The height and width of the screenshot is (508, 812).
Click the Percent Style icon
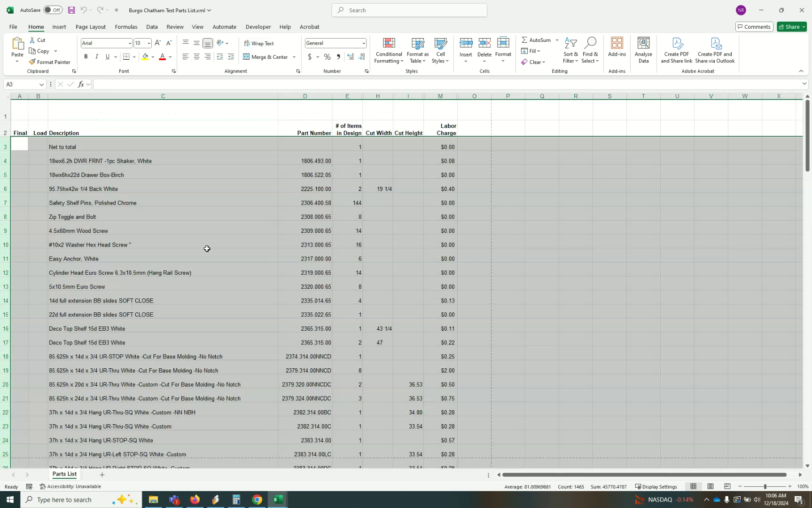tap(327, 57)
